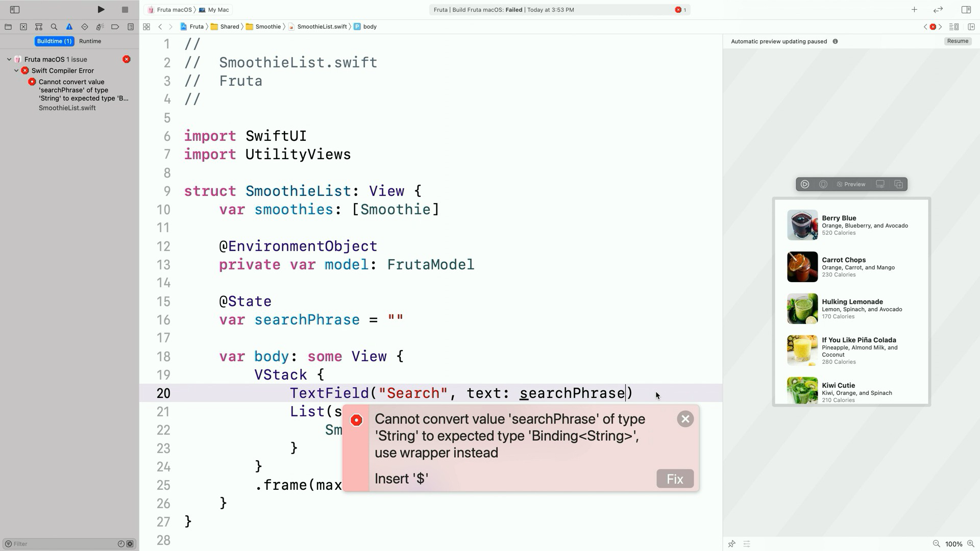Run the Fruta macOS scheme
Image resolution: width=980 pixels, height=551 pixels.
(x=101, y=9)
